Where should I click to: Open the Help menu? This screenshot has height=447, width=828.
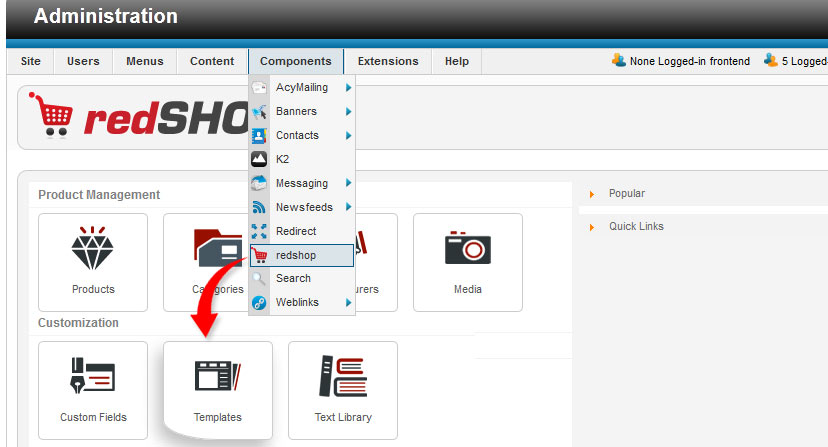pos(457,61)
